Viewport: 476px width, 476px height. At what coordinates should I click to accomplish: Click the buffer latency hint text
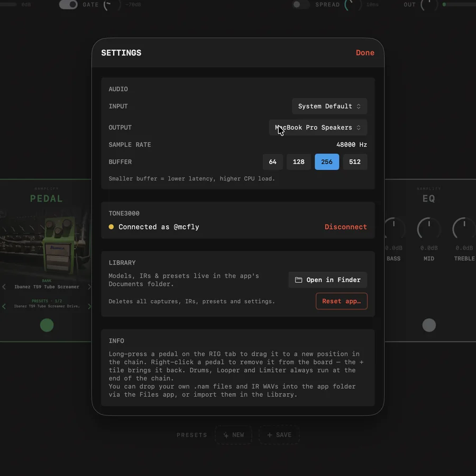coord(191,179)
